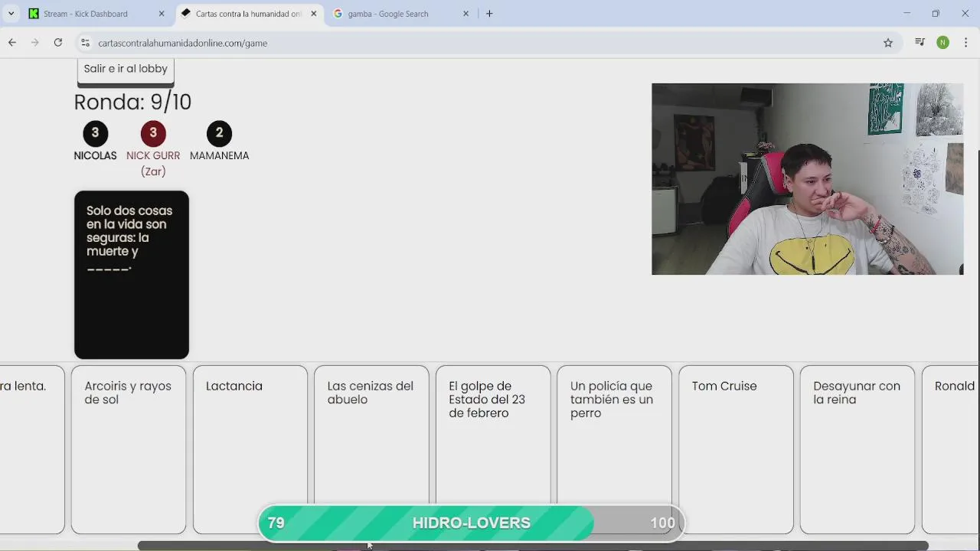The width and height of the screenshot is (980, 551).
Task: Play Desayunar con la reina card
Action: tap(857, 449)
